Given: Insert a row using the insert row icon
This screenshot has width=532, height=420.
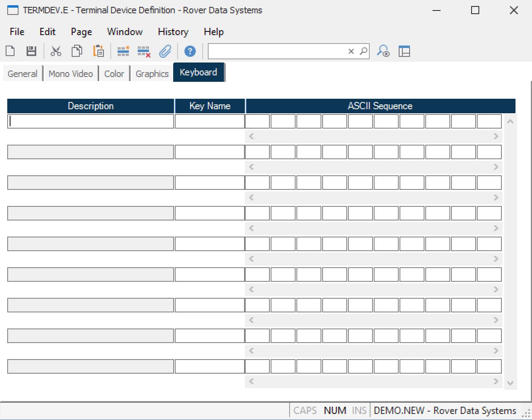Looking at the screenshot, I should [123, 51].
